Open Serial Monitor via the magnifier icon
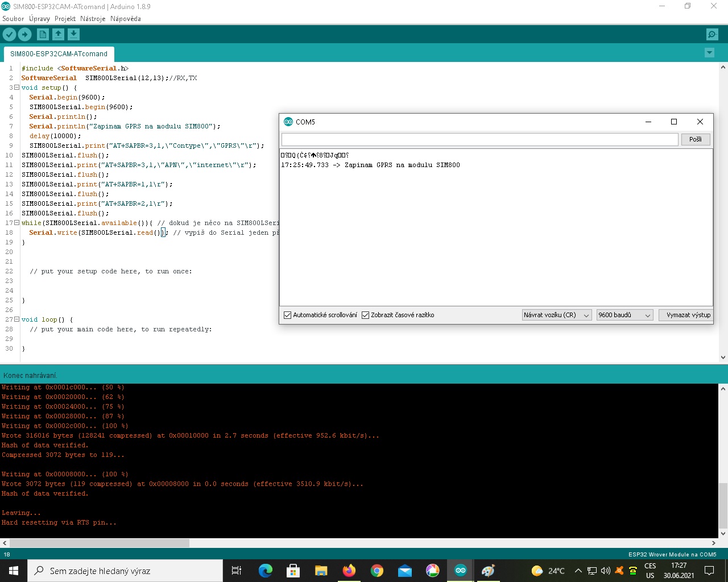This screenshot has width=728, height=582. (712, 35)
